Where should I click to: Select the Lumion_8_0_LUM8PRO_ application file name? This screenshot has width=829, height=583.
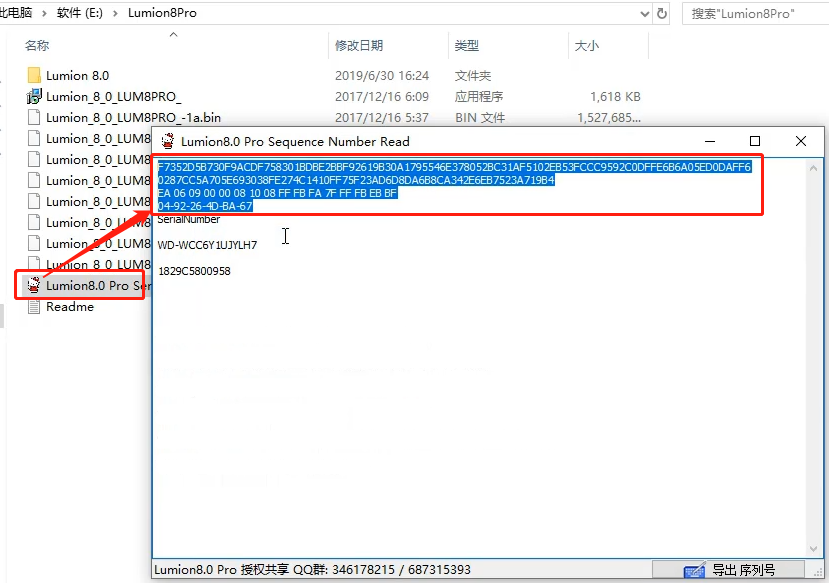(x=114, y=97)
